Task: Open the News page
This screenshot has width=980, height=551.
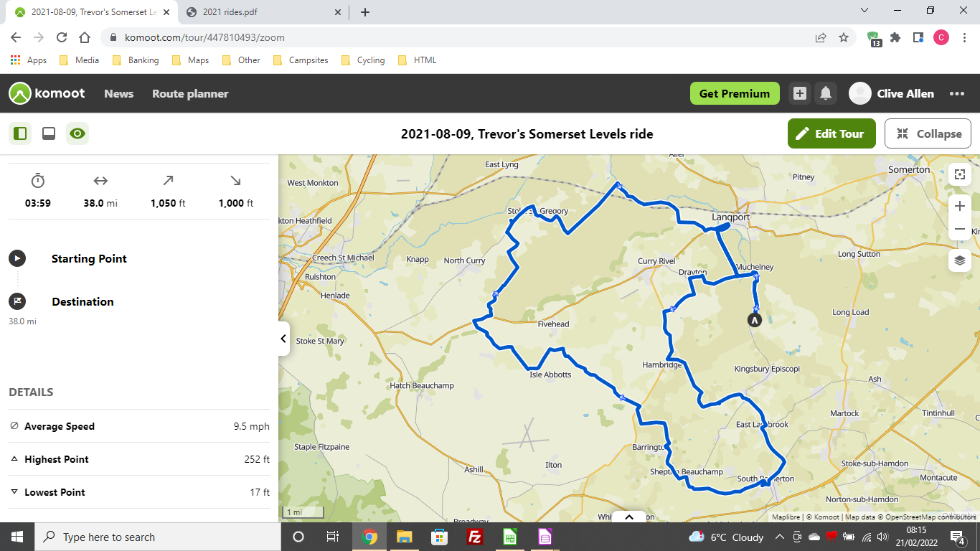Action: tap(118, 93)
